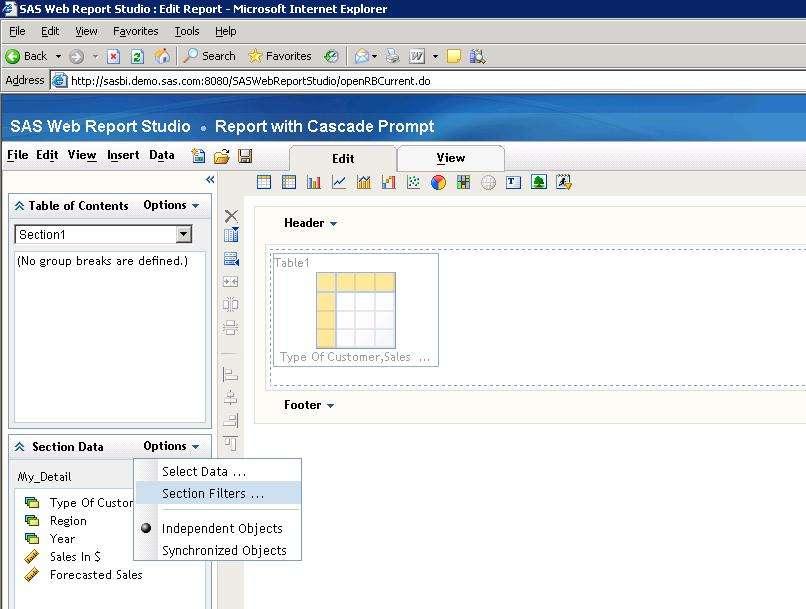Click the insert column layout icon
Image resolution: width=806 pixels, height=609 pixels.
[x=231, y=235]
